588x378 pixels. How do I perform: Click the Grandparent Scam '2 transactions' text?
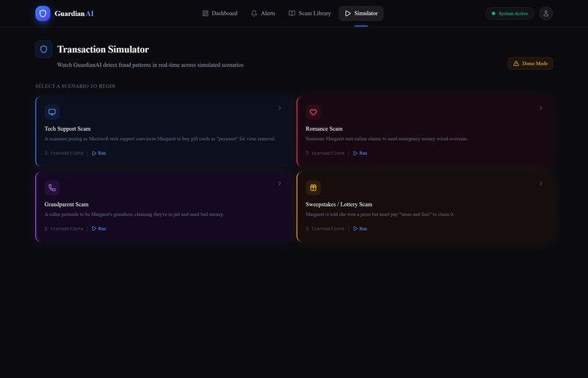(x=63, y=228)
